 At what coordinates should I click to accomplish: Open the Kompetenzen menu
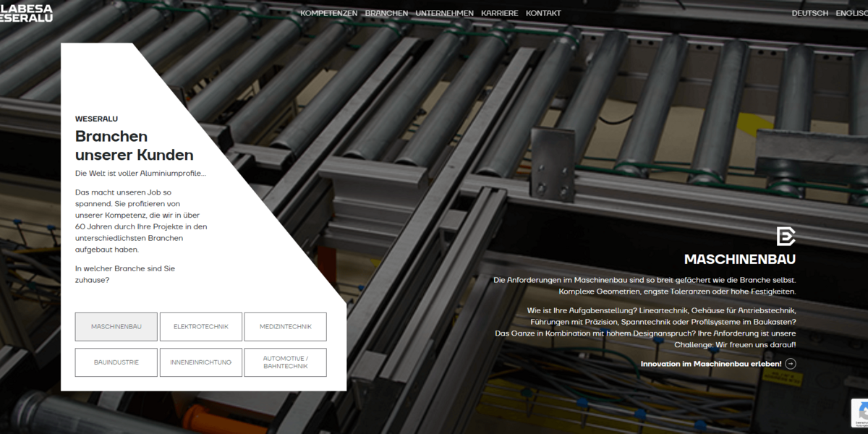tap(328, 13)
